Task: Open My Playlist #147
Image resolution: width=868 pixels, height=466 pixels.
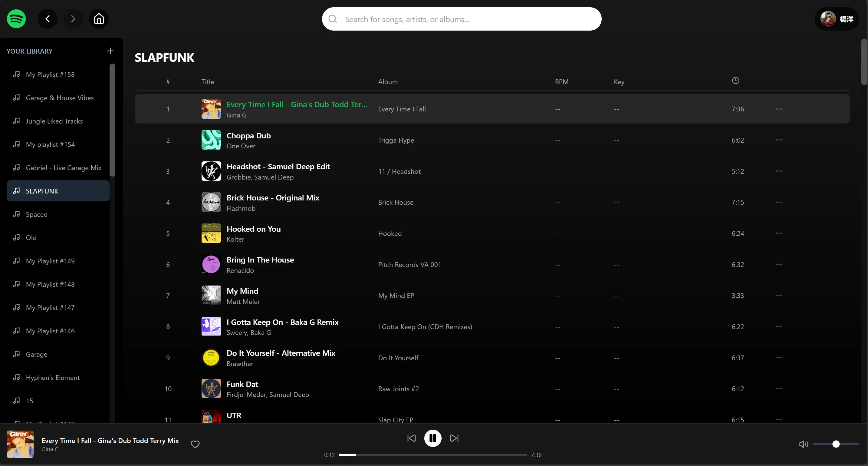Action: 58,308
